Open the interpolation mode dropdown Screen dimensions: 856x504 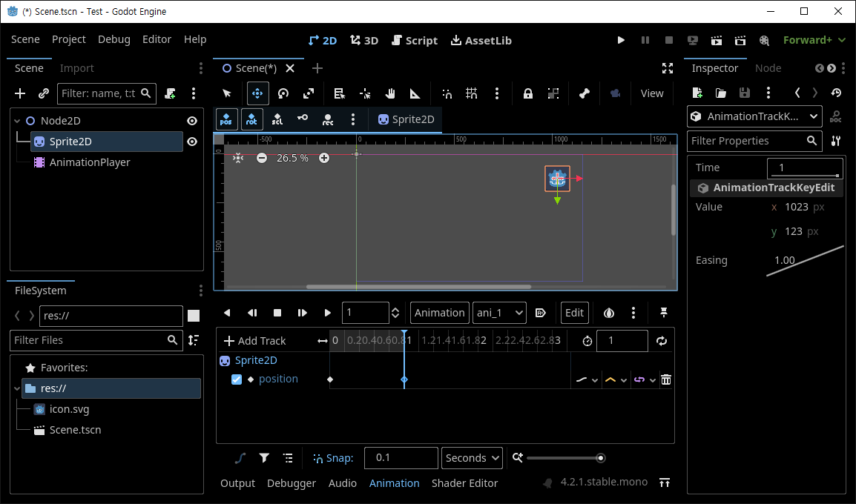[x=615, y=379]
